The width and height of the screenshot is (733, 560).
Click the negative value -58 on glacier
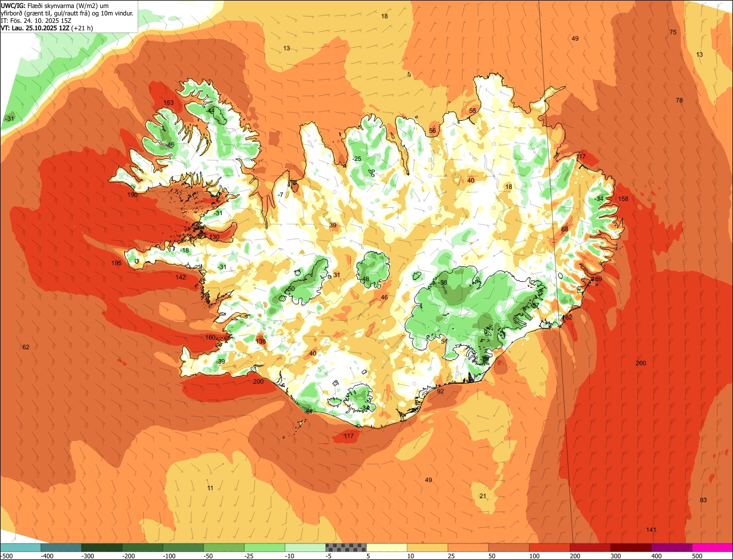[443, 283]
